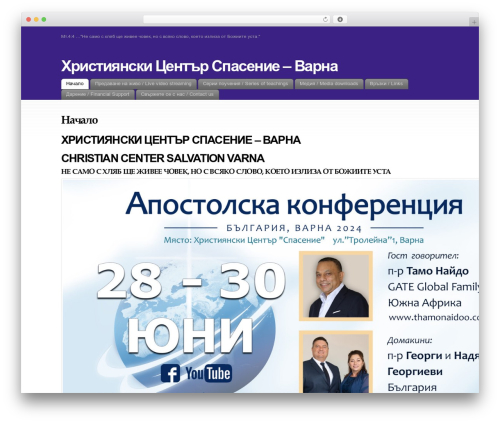Open the Contact us tab
This screenshot has width=500, height=423.
pyautogui.click(x=177, y=94)
